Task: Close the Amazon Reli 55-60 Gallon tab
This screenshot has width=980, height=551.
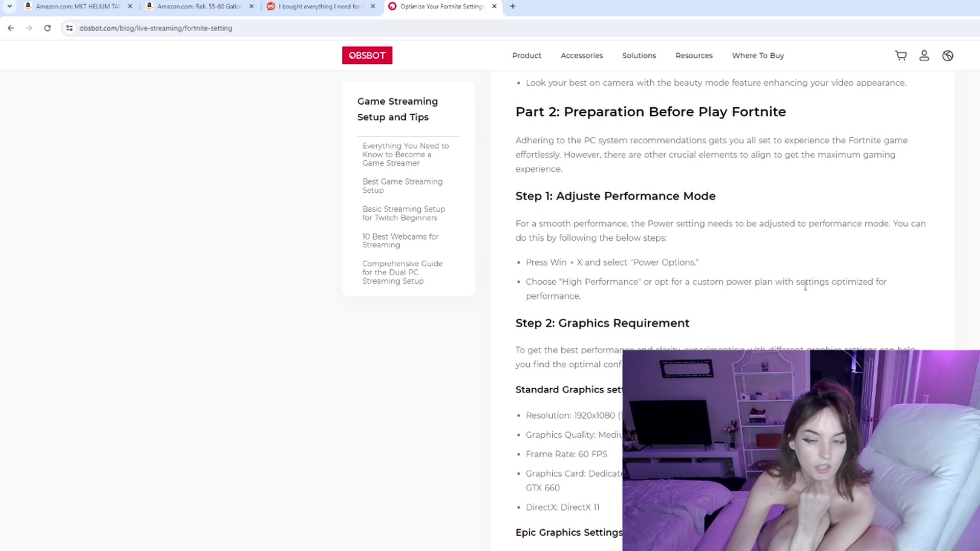Action: coord(251,6)
